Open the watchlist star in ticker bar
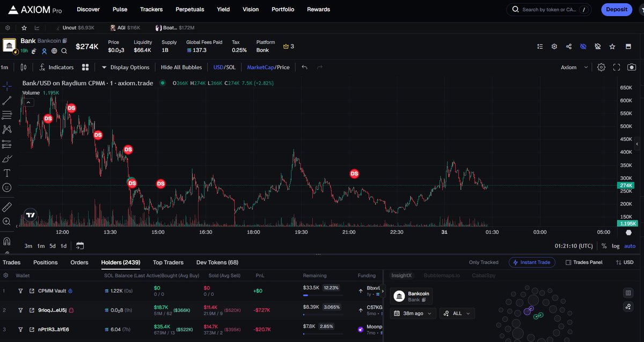Viewport: 644px width, 342px height. pyautogui.click(x=24, y=27)
